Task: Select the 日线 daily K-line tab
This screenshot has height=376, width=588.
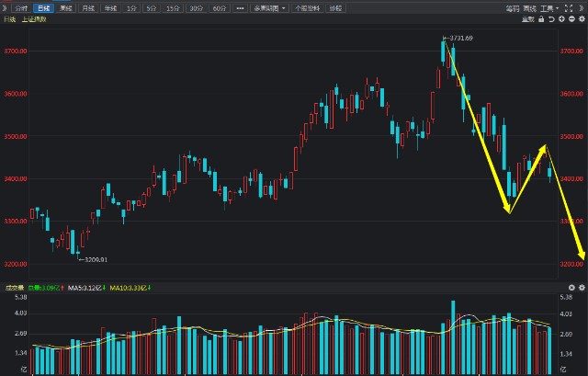Action: click(x=43, y=8)
